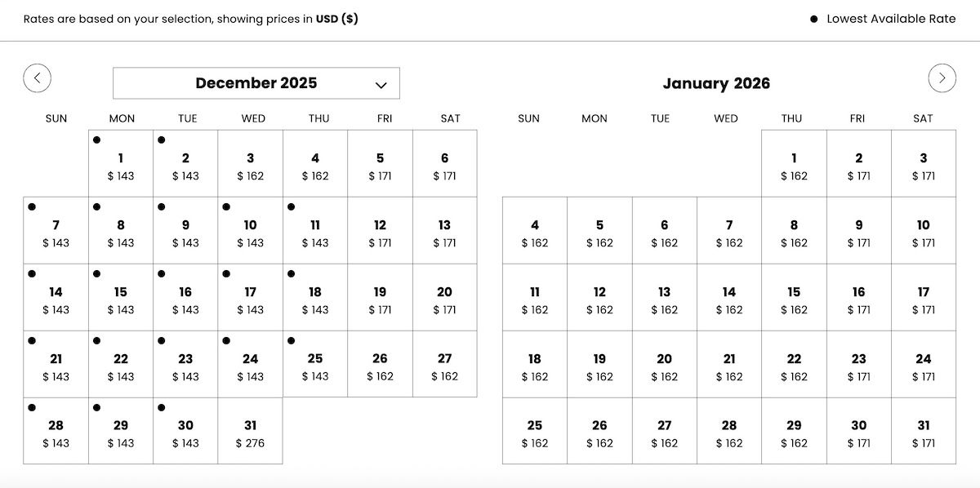Choose January 23 at $171
The image size is (980, 488).
click(858, 365)
